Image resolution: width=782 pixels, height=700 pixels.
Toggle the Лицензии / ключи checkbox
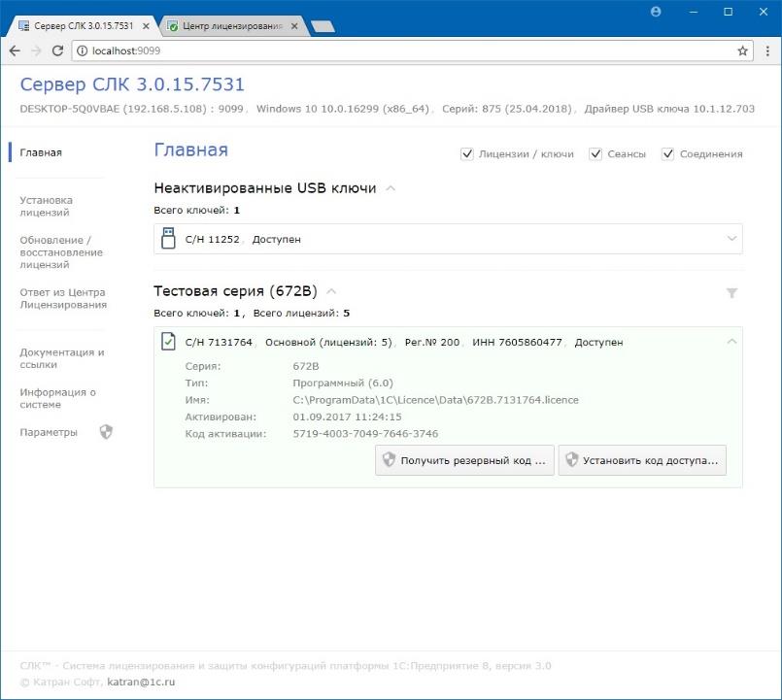(467, 154)
